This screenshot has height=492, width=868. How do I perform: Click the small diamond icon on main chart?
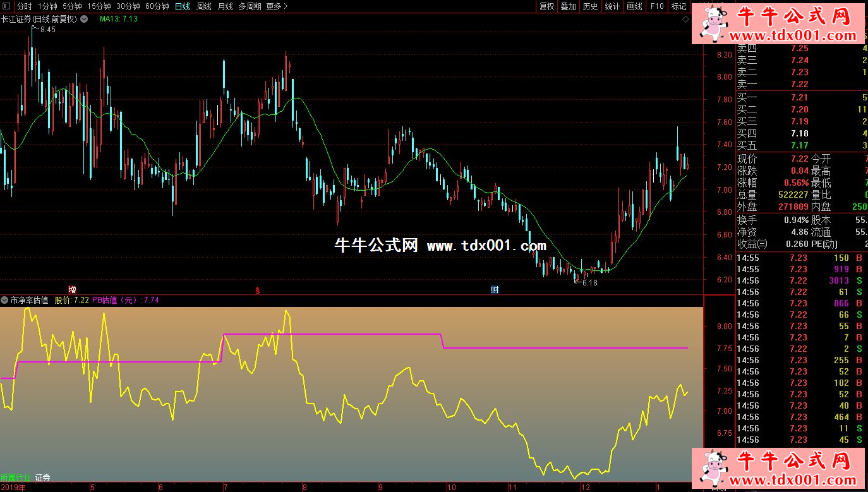coord(685,20)
